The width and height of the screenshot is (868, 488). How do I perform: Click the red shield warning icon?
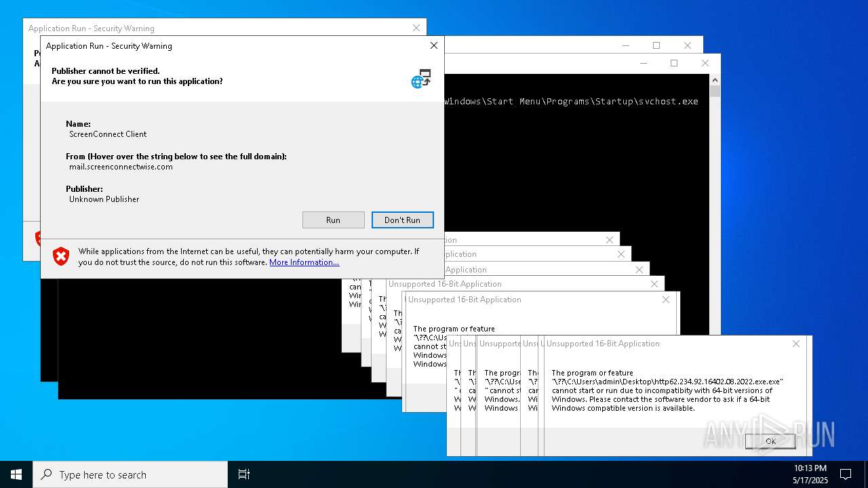tap(61, 256)
